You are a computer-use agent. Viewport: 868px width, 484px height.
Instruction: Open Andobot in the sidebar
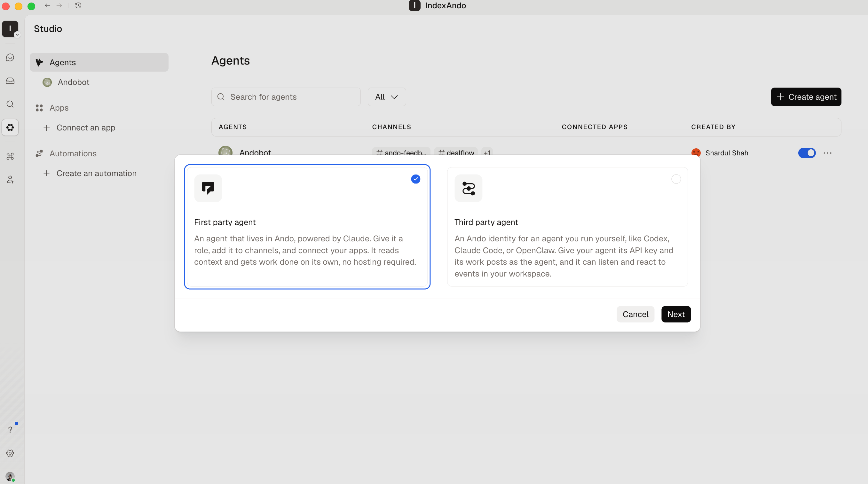[73, 82]
